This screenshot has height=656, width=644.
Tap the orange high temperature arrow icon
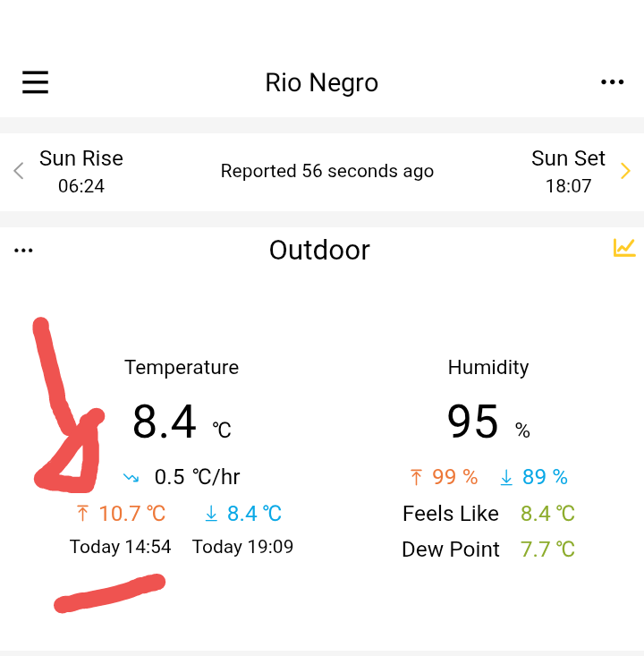(83, 514)
